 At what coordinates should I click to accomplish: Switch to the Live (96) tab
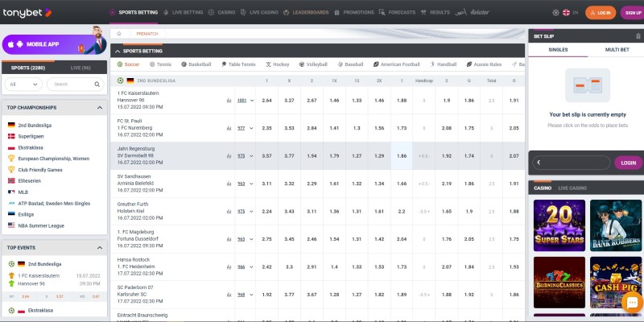80,68
